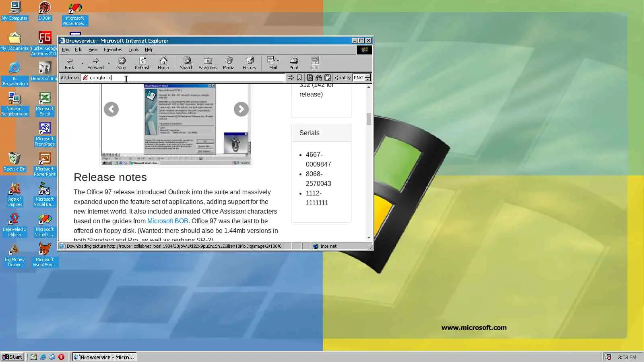Click the serial 1112-1111111
644x362 pixels.
317,198
